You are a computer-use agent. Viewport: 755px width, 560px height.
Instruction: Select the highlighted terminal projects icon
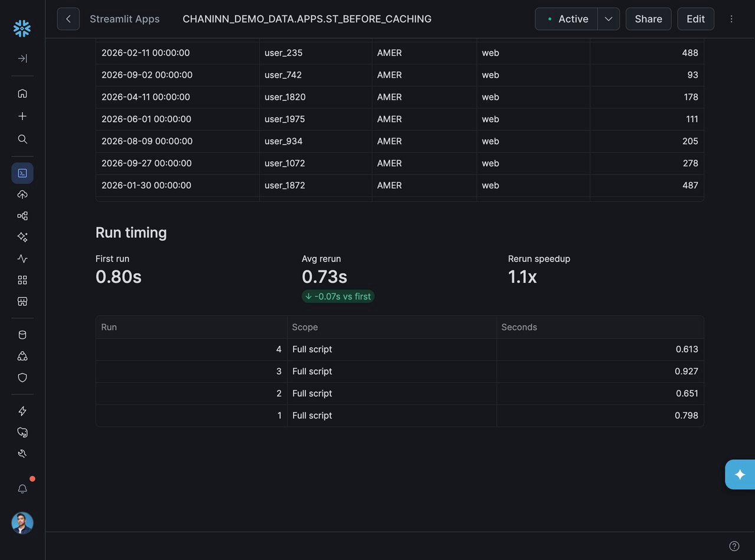[x=22, y=173]
